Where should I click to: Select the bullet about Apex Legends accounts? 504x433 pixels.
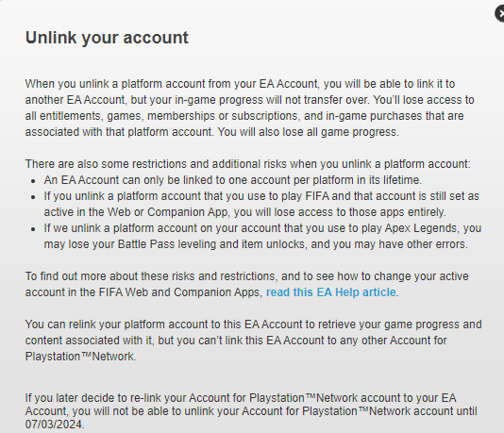(262, 237)
